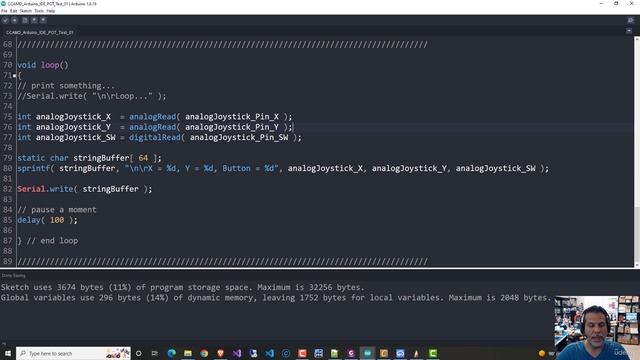Click the delay value 100
The image size is (640, 360).
[57, 220]
